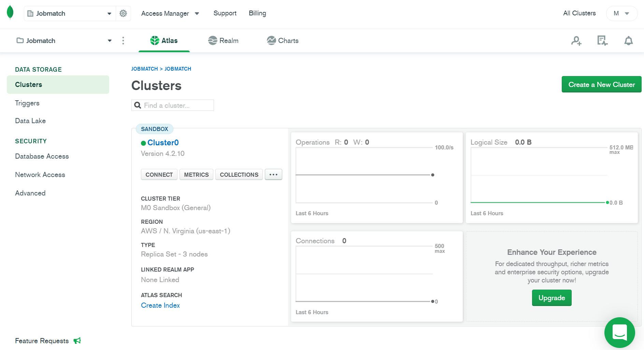Click the Cluster0 green status dot
This screenshot has height=350, width=644.
(143, 143)
